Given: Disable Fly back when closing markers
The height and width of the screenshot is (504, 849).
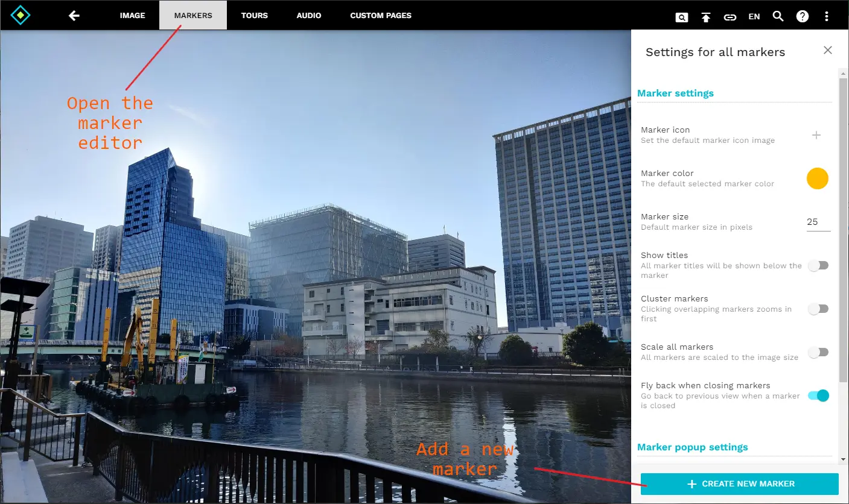Looking at the screenshot, I should click(x=818, y=395).
